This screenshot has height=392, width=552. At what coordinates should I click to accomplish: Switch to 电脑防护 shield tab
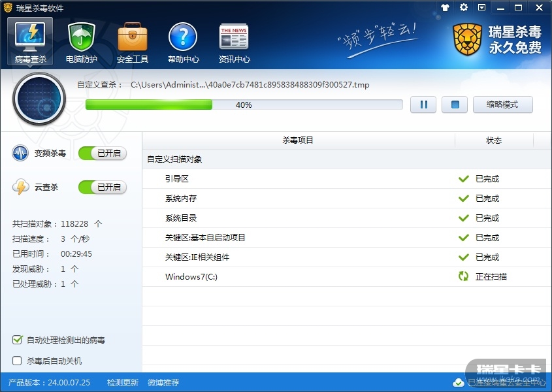click(x=81, y=42)
